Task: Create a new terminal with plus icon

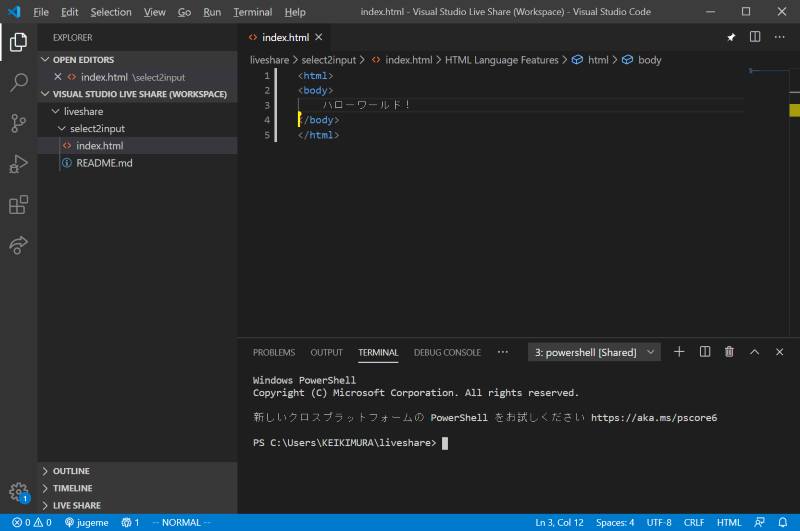Action: (679, 352)
